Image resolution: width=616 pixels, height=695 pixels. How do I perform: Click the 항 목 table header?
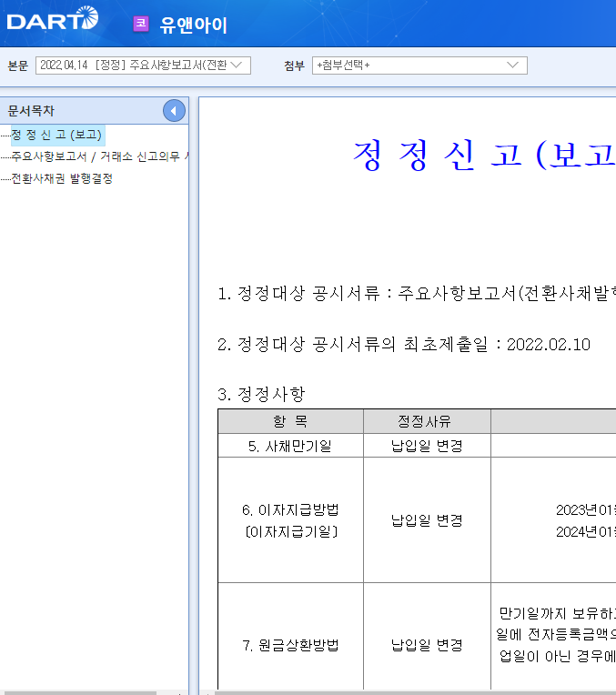tap(290, 421)
